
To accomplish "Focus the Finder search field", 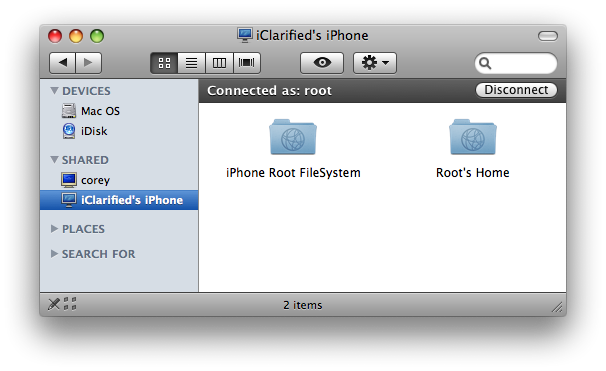I will [516, 63].
